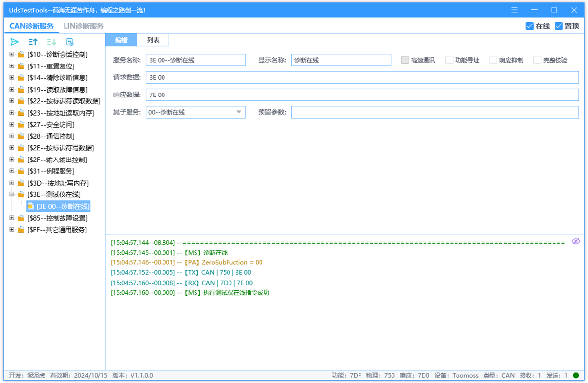Select the [$3D--按地址写内存] tree item
Screen dimensions: 588x383
coord(58,183)
